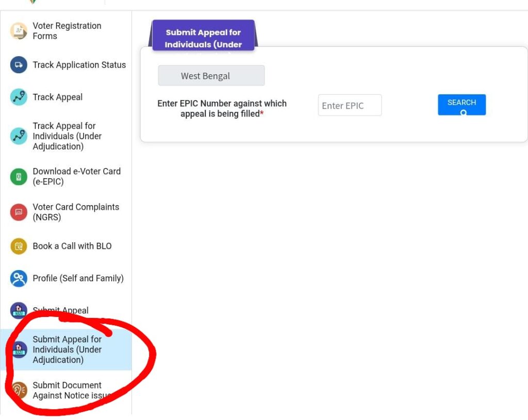528x420 pixels.
Task: Open the West Bengal state selector
Action: (211, 76)
